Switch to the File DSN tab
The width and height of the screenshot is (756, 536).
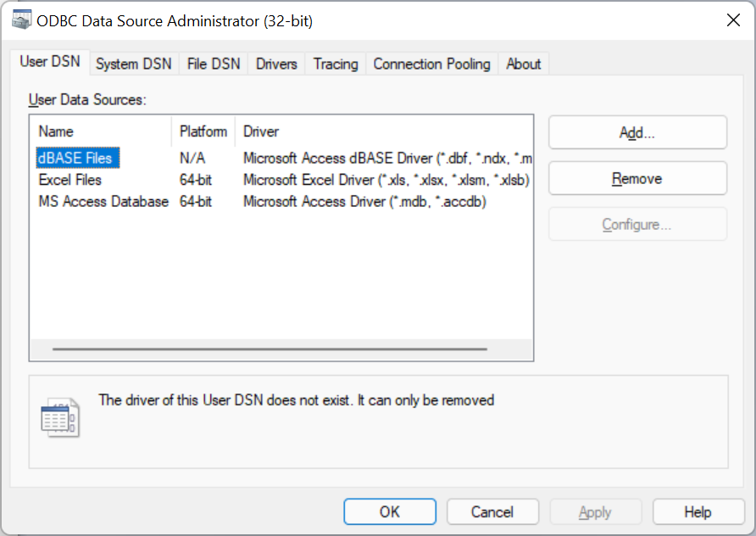214,64
